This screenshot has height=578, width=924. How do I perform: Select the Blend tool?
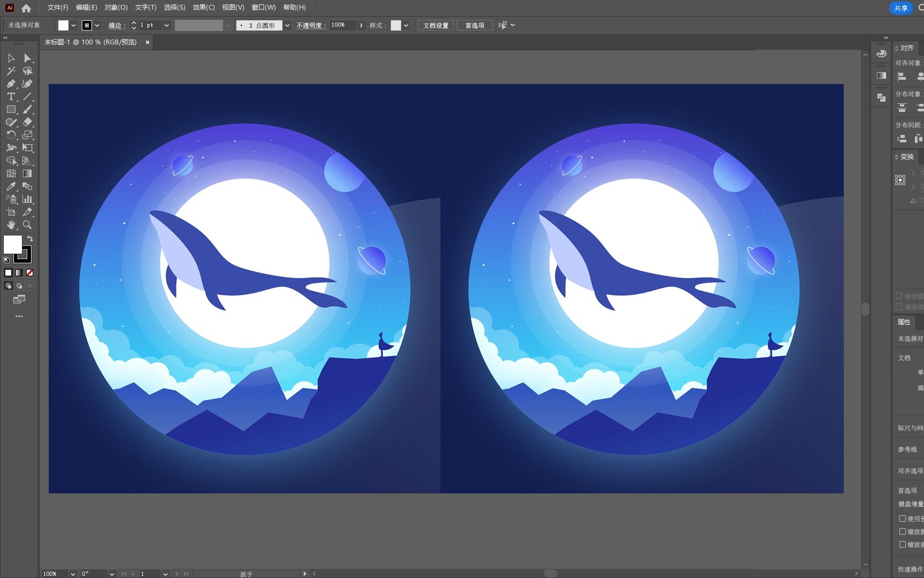click(x=27, y=186)
